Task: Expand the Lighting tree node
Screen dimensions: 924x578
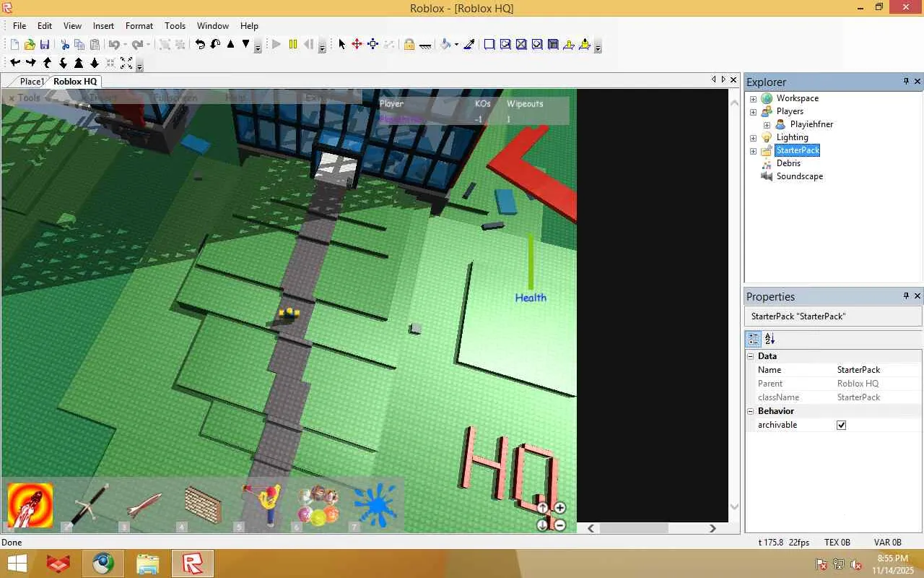Action: pyautogui.click(x=753, y=137)
